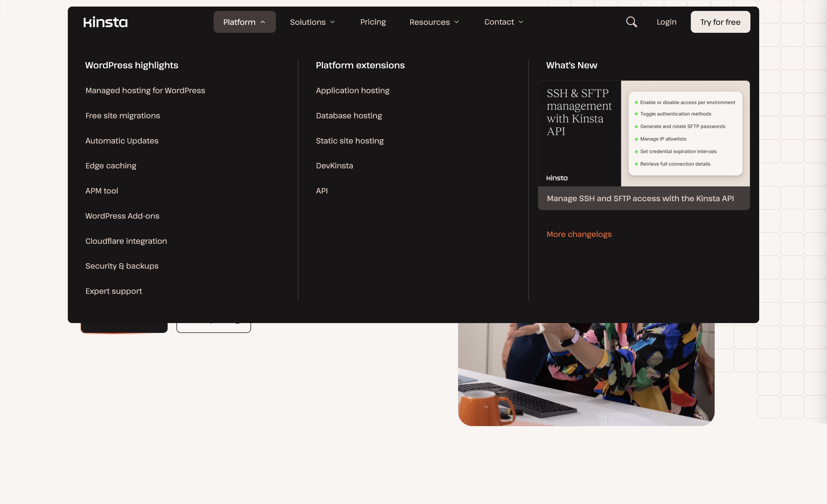
Task: Expand the Contact dropdown
Action: click(504, 22)
